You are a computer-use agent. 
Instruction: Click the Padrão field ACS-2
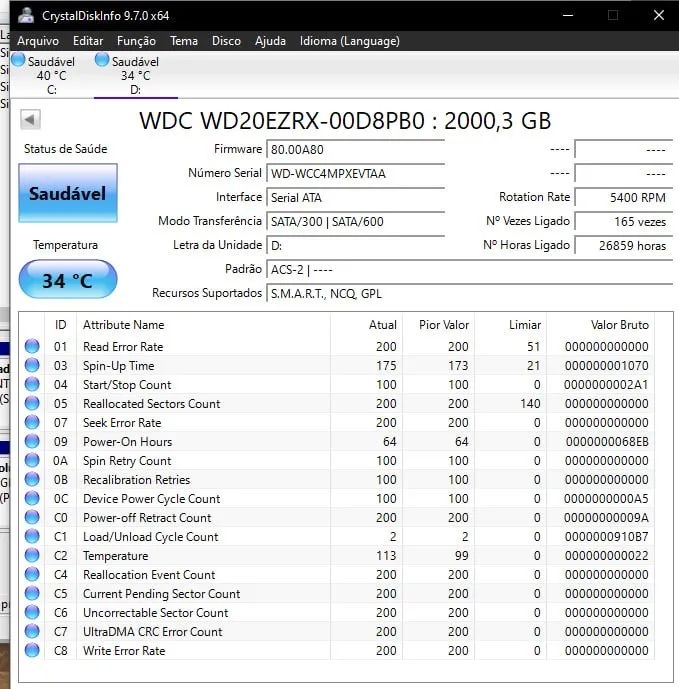point(470,269)
